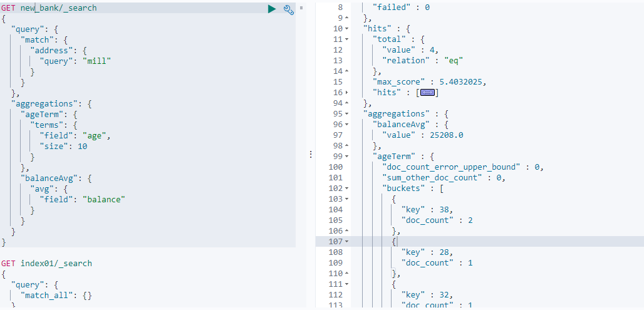This screenshot has height=310, width=644.
Task: Toggle the fold arrow at line 106
Action: tap(346, 231)
